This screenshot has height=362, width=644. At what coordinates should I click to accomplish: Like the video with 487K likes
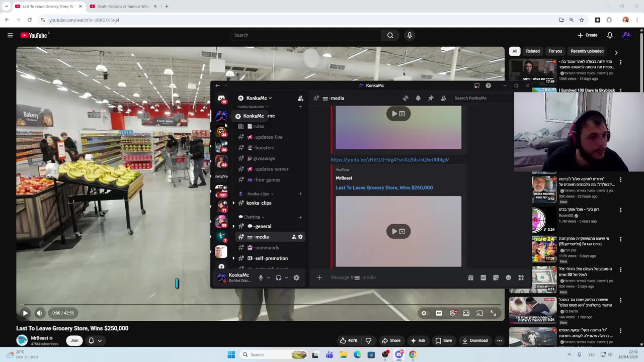349,340
